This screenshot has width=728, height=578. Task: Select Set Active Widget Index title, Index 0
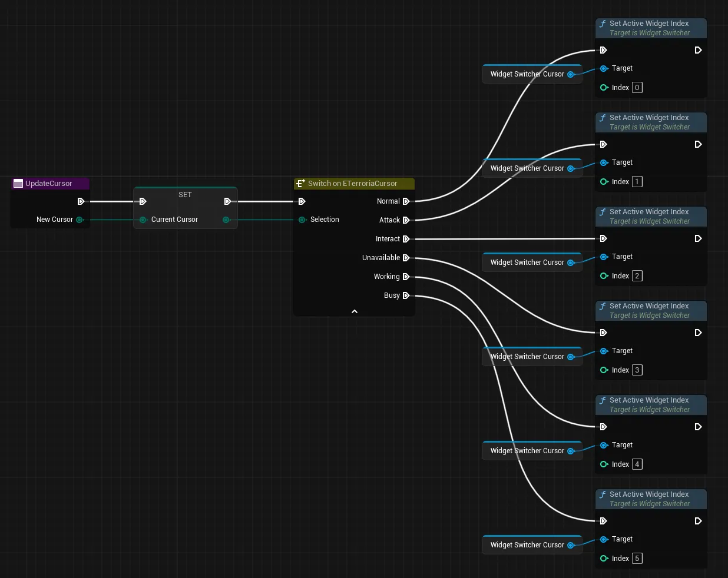coord(649,24)
